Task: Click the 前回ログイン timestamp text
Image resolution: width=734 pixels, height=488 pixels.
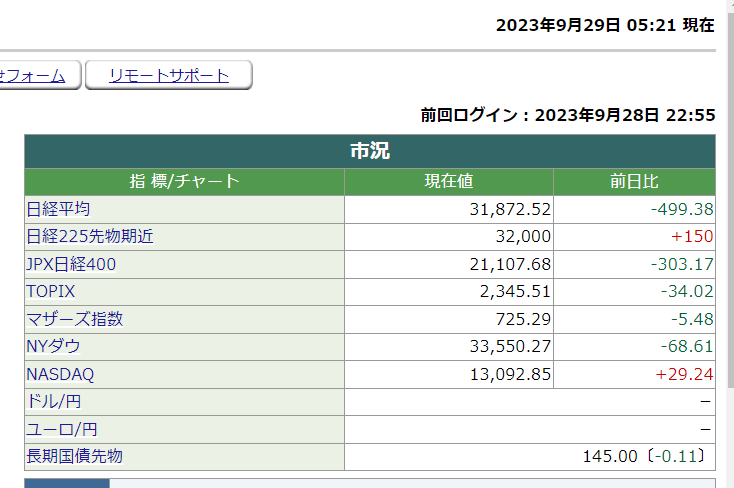Action: click(568, 115)
